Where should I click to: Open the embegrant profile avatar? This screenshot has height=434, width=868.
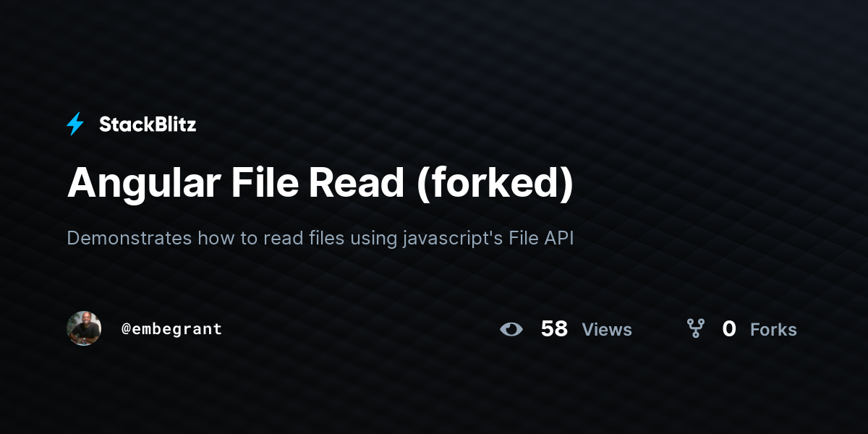(x=84, y=328)
